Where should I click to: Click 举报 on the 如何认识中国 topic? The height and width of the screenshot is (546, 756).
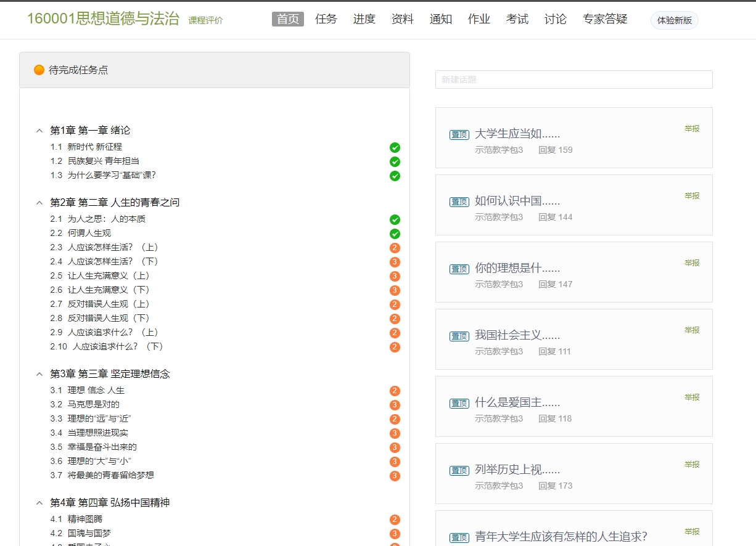coord(692,196)
